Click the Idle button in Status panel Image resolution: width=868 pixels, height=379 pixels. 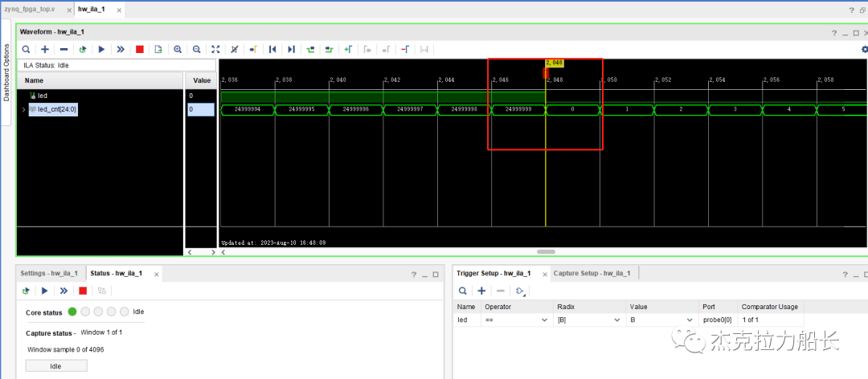pos(56,365)
